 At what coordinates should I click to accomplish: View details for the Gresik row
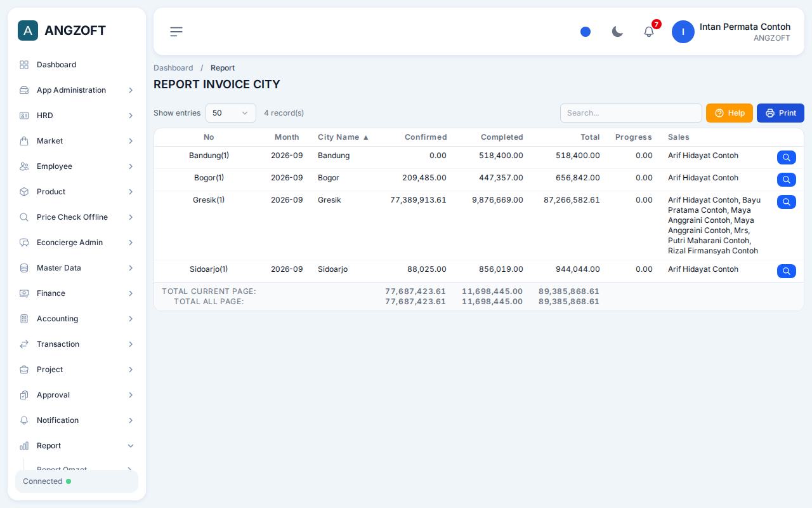787,202
